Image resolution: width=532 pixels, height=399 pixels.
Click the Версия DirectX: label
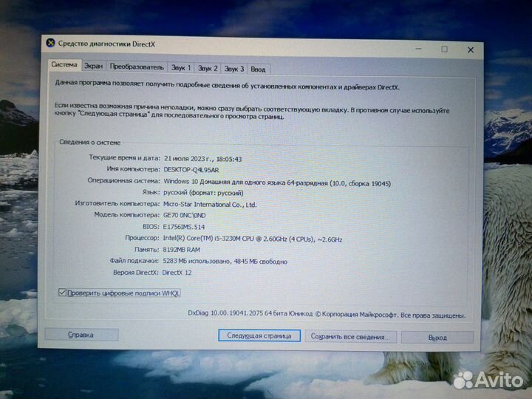(x=136, y=273)
